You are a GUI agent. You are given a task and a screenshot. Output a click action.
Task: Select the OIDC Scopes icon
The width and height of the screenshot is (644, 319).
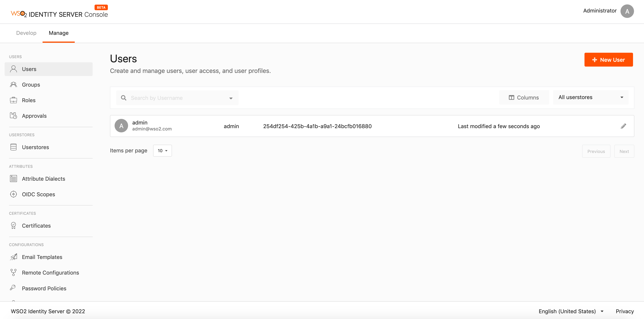(x=13, y=194)
